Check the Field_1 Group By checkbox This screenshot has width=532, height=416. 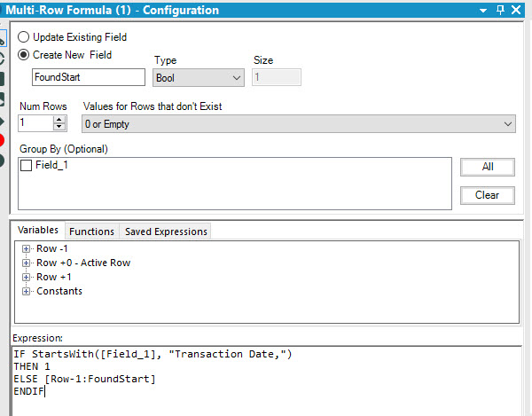point(26,165)
